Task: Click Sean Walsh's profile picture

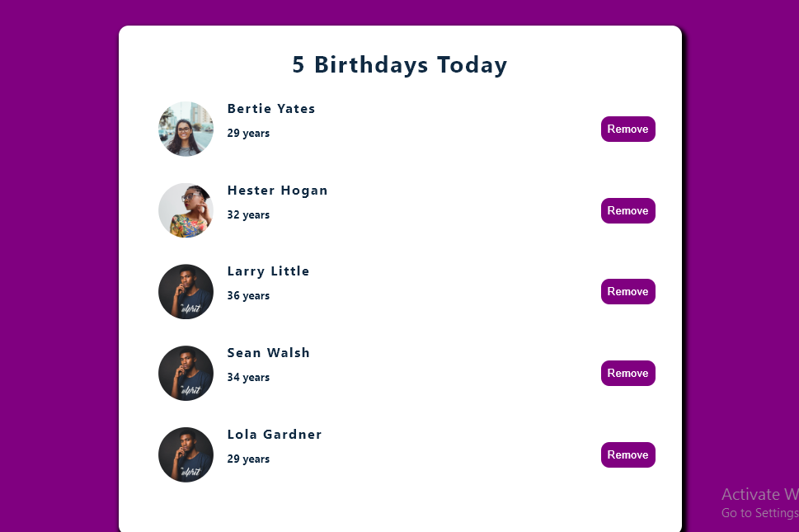Action: tap(186, 373)
